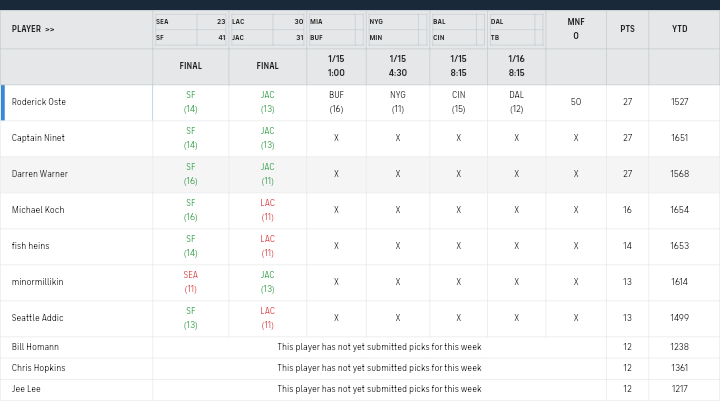Screen dimensions: 720x406
Task: Open Darren Warner's player row
Action: point(40,174)
